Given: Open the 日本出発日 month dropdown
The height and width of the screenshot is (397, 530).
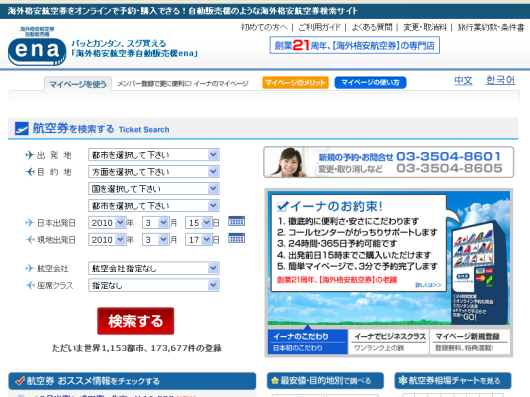Looking at the screenshot, I should (155, 223).
